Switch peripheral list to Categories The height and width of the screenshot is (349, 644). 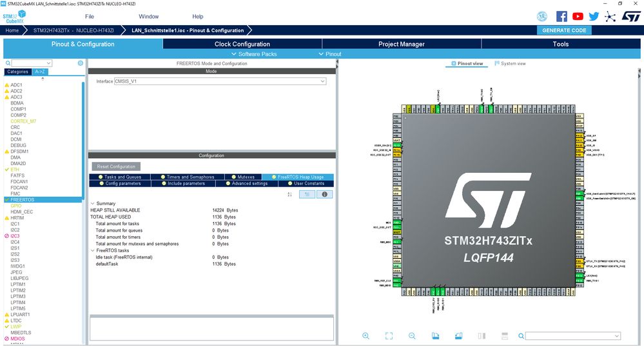pyautogui.click(x=17, y=72)
